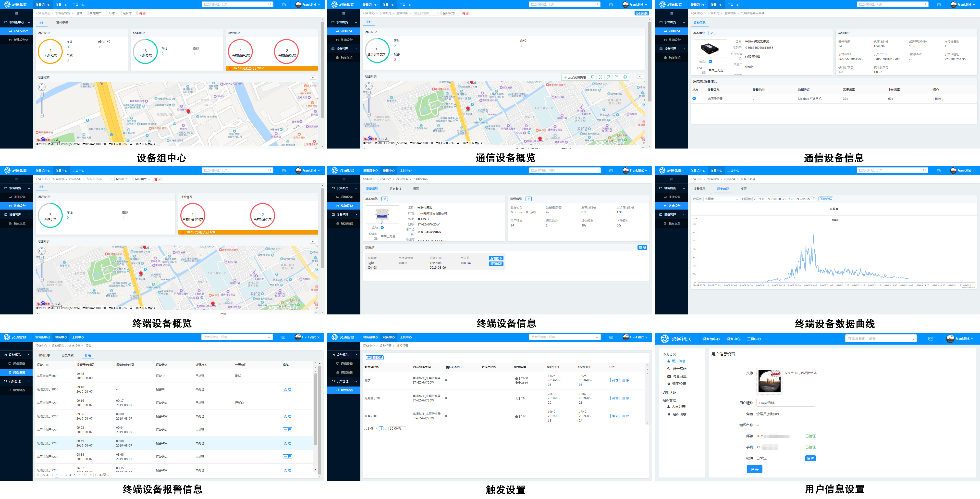This screenshot has width=980, height=499.
Task: Click the 添加设备 button
Action: [641, 13]
